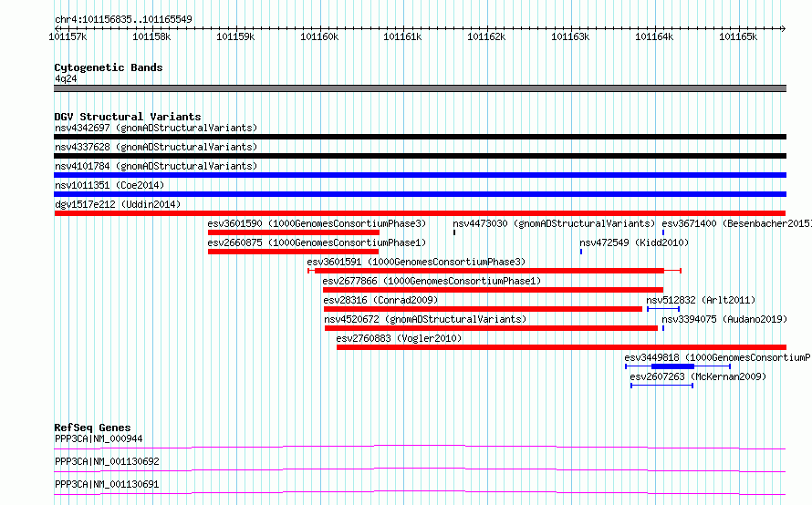Image resolution: width=812 pixels, height=505 pixels.
Task: Select nsv4520672 gnomAD variant label
Action: click(x=425, y=319)
